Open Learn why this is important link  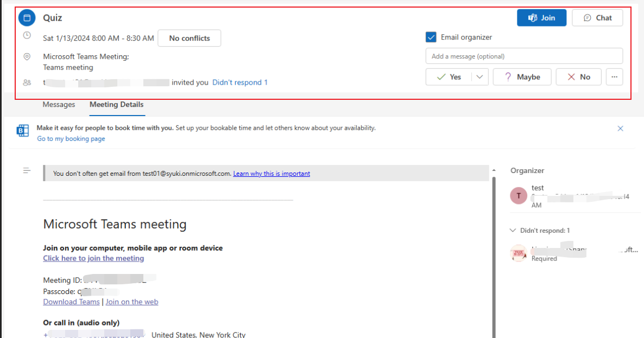272,174
